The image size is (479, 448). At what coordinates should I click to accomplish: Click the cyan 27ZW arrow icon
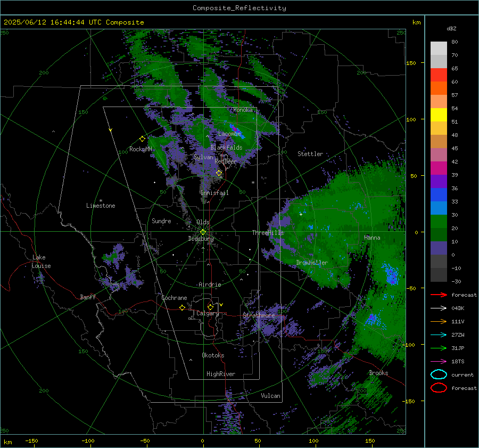(x=439, y=335)
